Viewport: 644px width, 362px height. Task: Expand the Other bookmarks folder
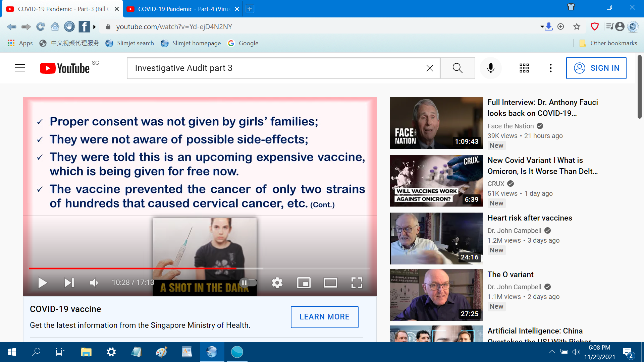coord(608,43)
